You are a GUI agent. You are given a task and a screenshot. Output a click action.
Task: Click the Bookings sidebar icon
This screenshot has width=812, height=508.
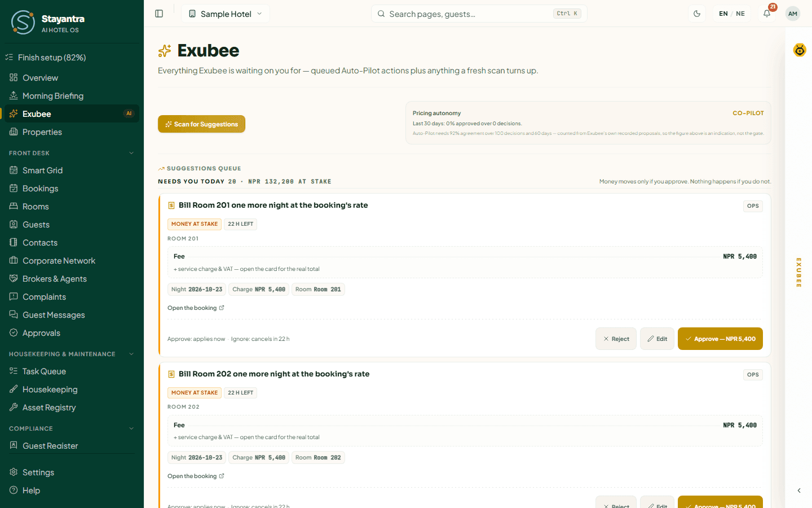14,189
